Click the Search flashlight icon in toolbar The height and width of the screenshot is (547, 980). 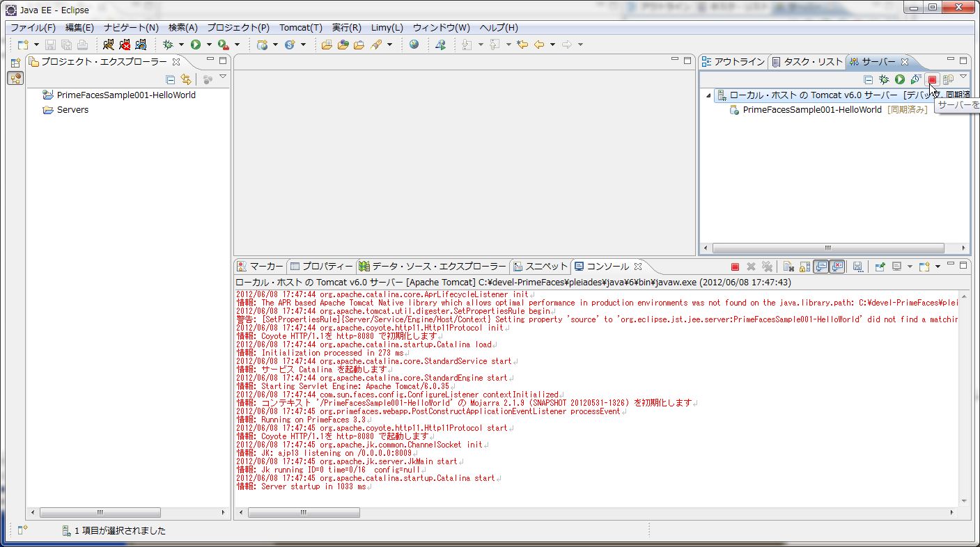tap(376, 45)
